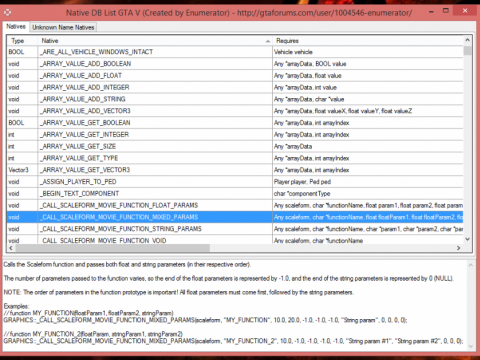480x360 pixels.
Task: Click 'Examples:' in the description pane
Action: click(x=16, y=306)
